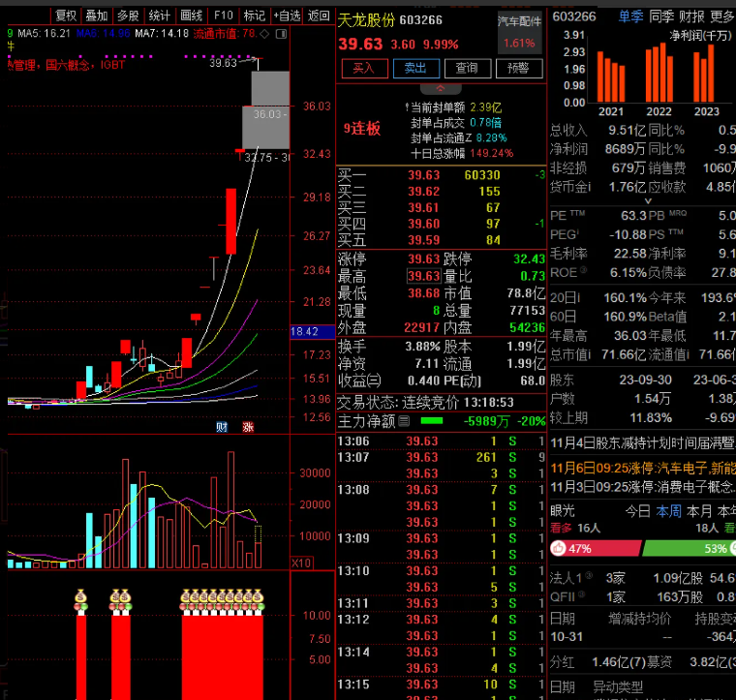
Task: Click the 财 marker icon under the K-line chart
Action: tap(221, 427)
